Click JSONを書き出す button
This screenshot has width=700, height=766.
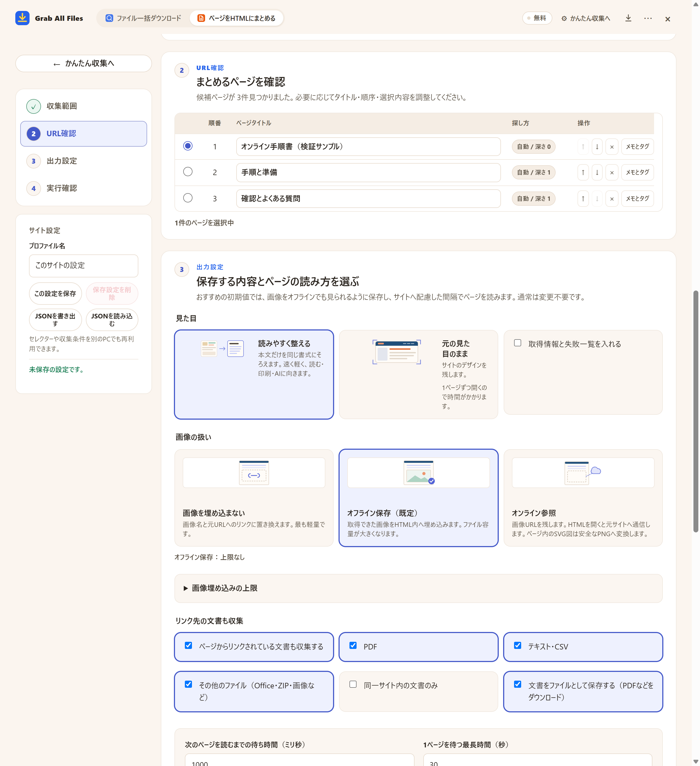(56, 320)
